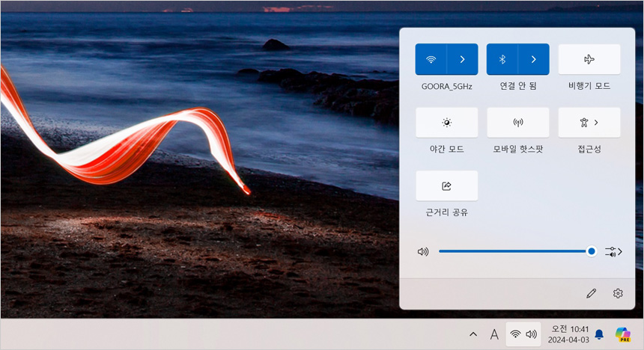
Task: Mute sound via panel speaker icon
Action: click(x=423, y=251)
